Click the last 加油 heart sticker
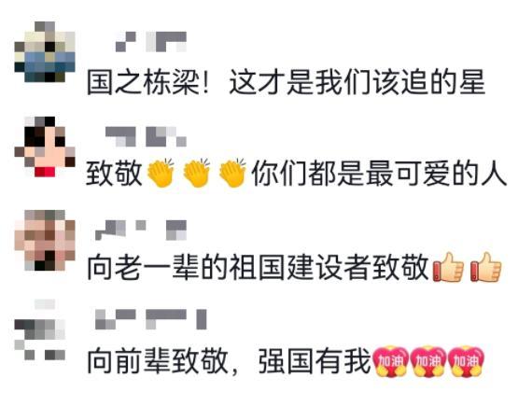The image size is (532, 406). click(x=466, y=361)
